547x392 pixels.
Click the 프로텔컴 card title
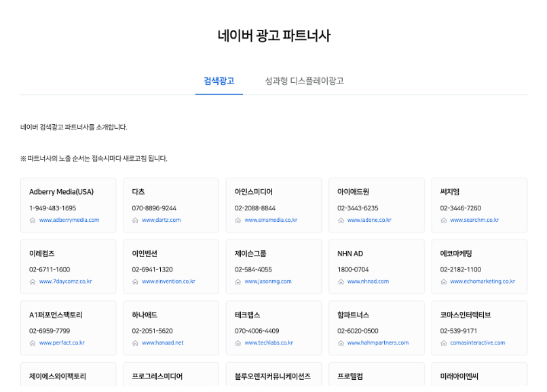pos(350,376)
